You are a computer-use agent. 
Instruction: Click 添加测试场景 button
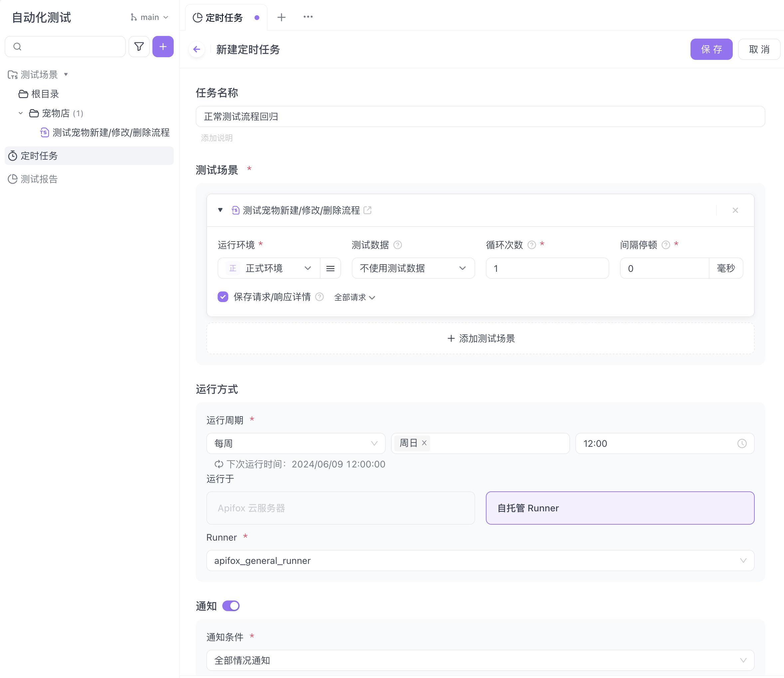pyautogui.click(x=480, y=338)
